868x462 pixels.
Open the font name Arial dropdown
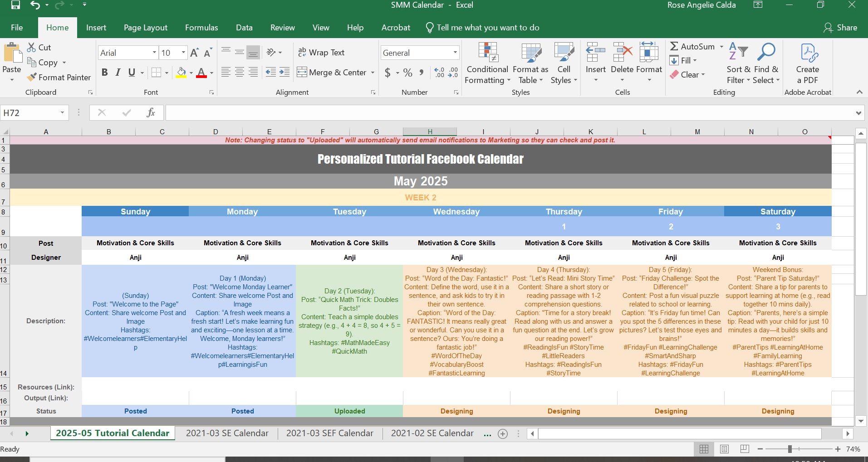154,53
